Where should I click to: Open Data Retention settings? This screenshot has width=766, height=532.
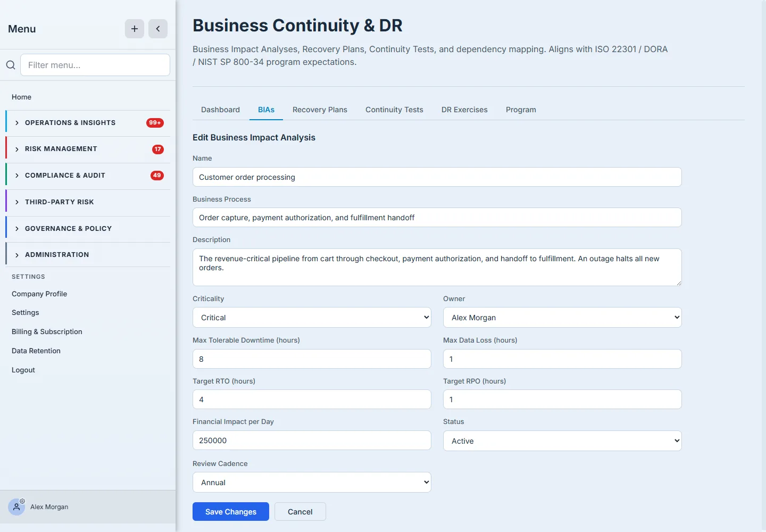[x=36, y=351]
